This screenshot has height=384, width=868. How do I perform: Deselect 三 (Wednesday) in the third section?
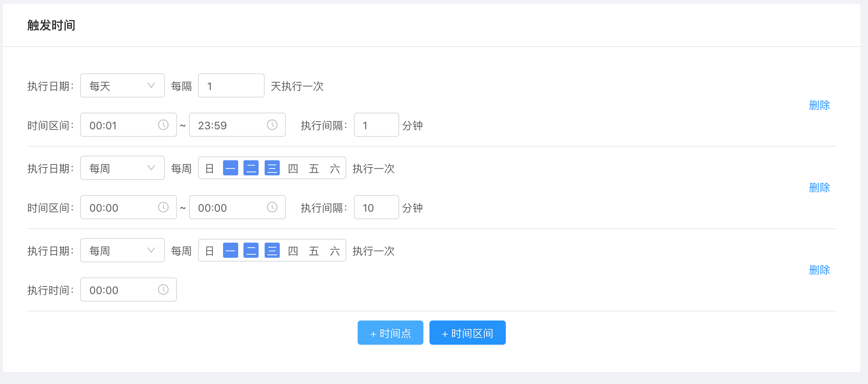pyautogui.click(x=272, y=251)
